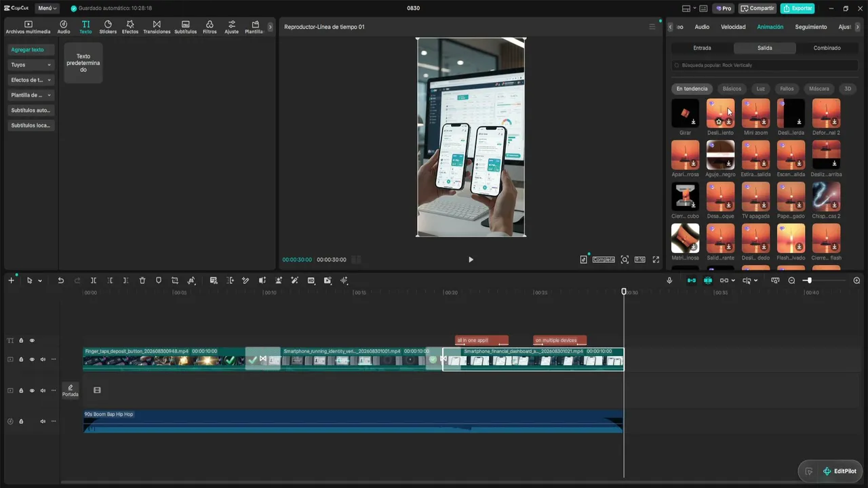Viewport: 868px width, 488px height.
Task: Expand more media tabs with right arrow
Action: coord(270,27)
